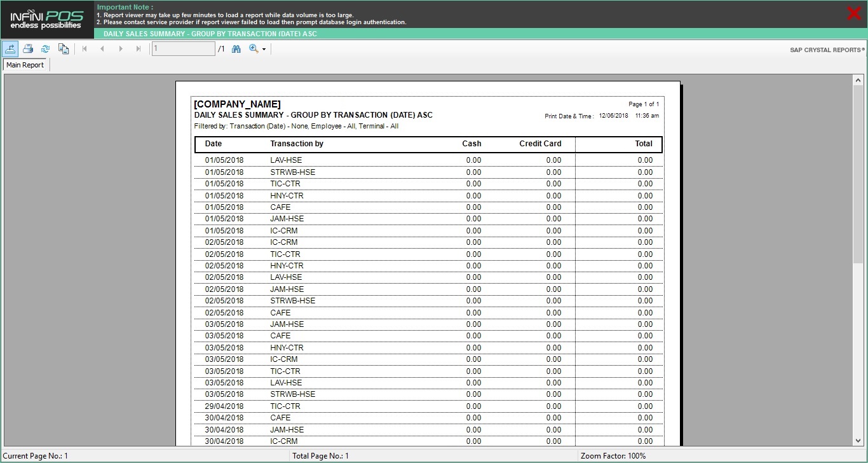Screen dimensions: 868x463
Task: Click the Page 1 of 1 text
Action: (644, 104)
